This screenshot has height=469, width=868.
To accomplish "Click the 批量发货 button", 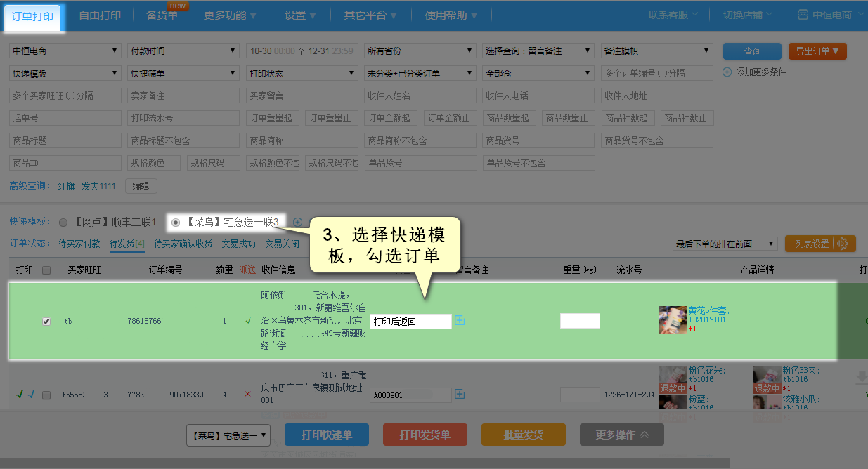I will click(x=524, y=435).
